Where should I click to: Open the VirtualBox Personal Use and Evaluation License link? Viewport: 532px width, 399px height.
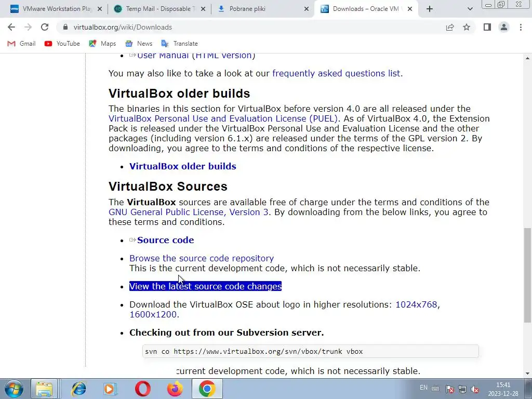tap(223, 118)
